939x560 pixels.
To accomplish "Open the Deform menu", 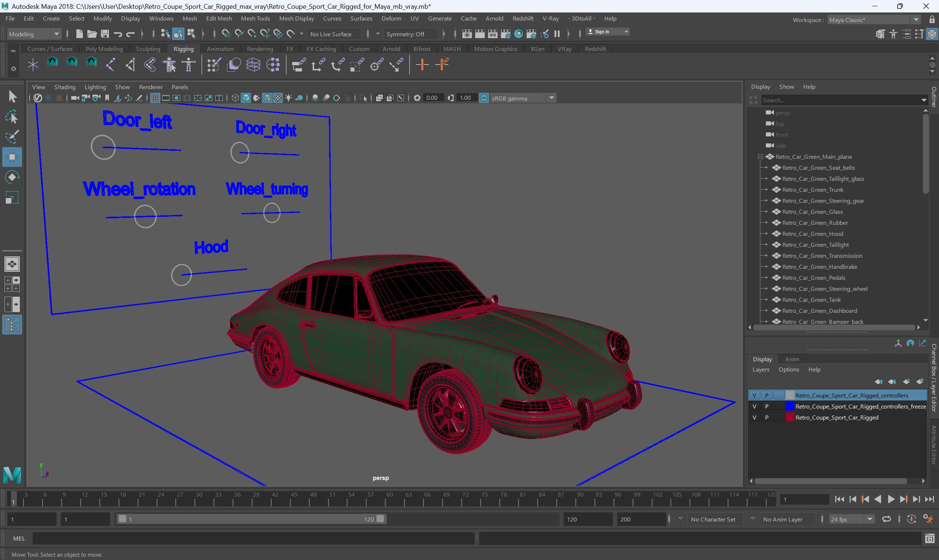I will coord(391,18).
